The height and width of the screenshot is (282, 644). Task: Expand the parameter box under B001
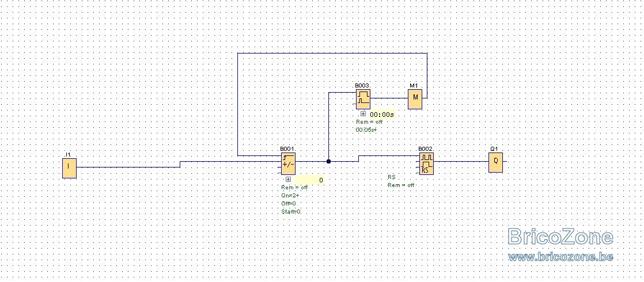[x=288, y=180]
